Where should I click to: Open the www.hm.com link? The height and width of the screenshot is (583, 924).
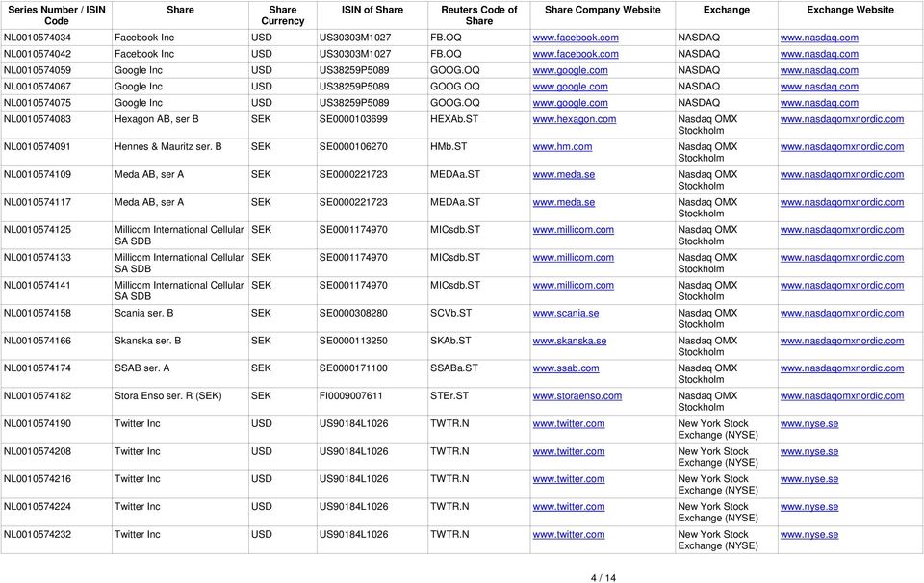[x=562, y=147]
